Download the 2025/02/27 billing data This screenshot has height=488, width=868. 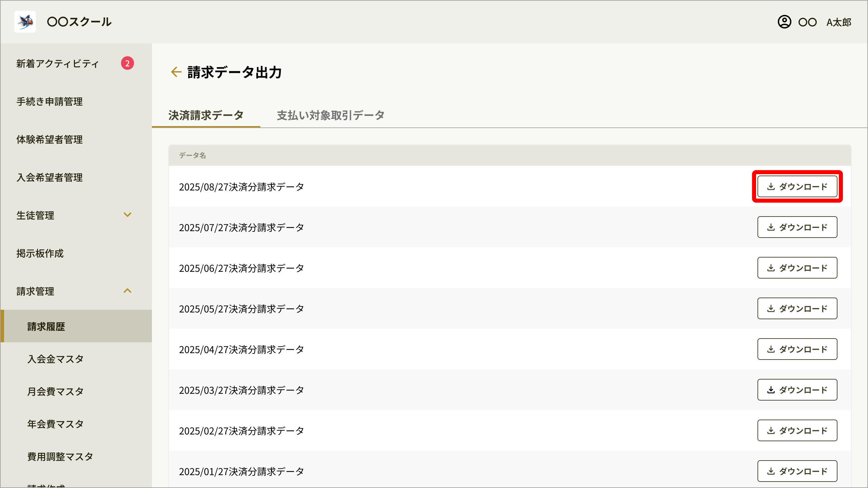pos(797,430)
